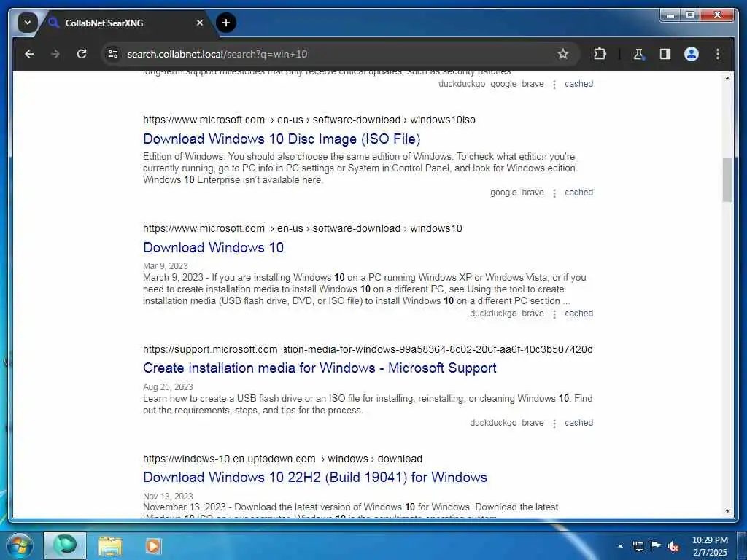This screenshot has height=560, width=747.
Task: Show hidden system tray icons
Action: (620, 546)
